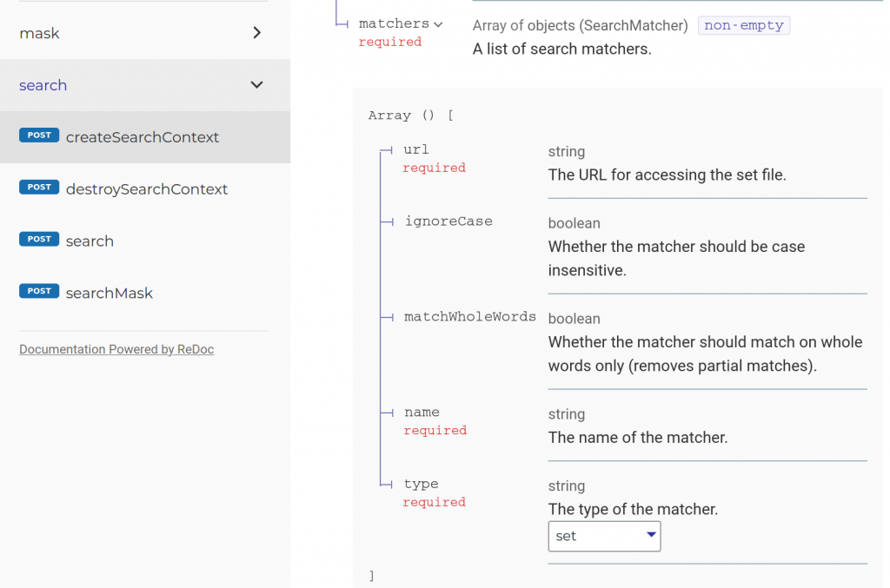The width and height of the screenshot is (890, 588).
Task: Click 'case insensitive' description for ignoreCase
Action: (676, 259)
